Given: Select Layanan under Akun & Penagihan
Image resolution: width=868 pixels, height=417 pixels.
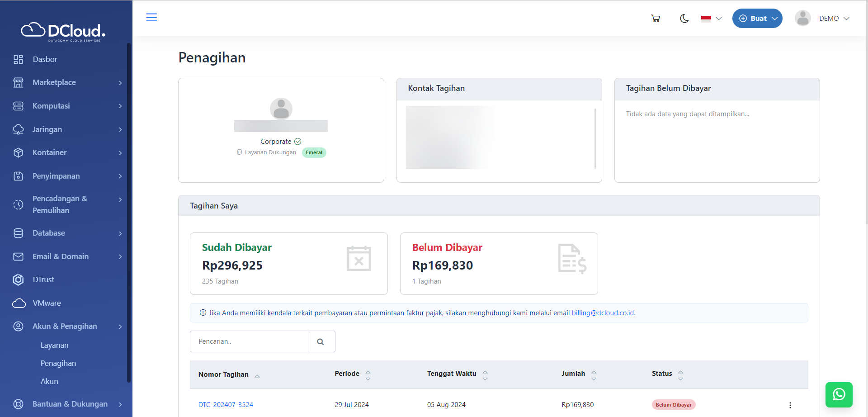Looking at the screenshot, I should click(x=55, y=345).
